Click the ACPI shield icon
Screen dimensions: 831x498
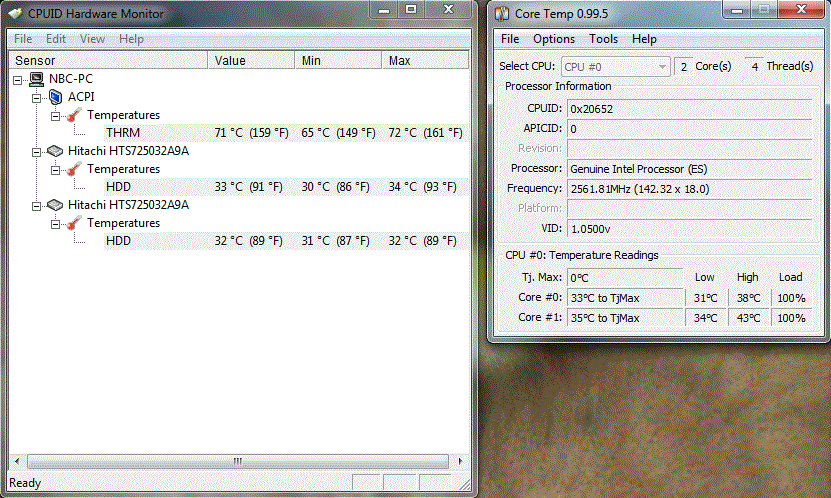pos(56,97)
